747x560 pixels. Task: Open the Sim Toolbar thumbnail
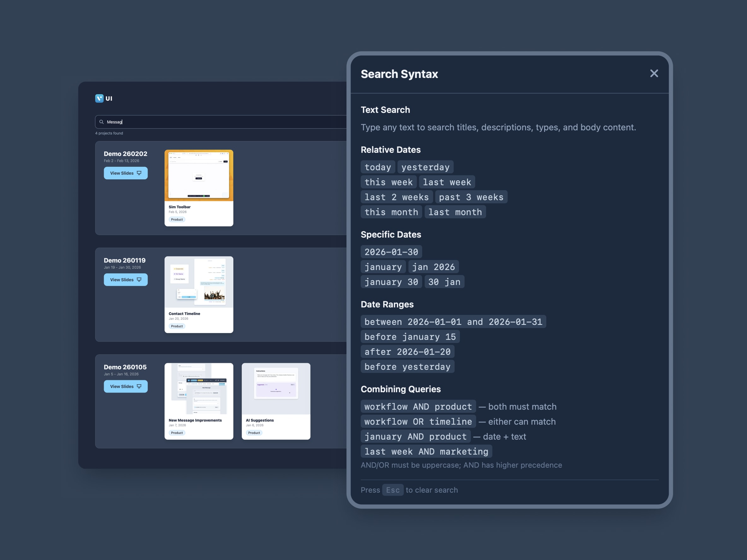point(198,176)
